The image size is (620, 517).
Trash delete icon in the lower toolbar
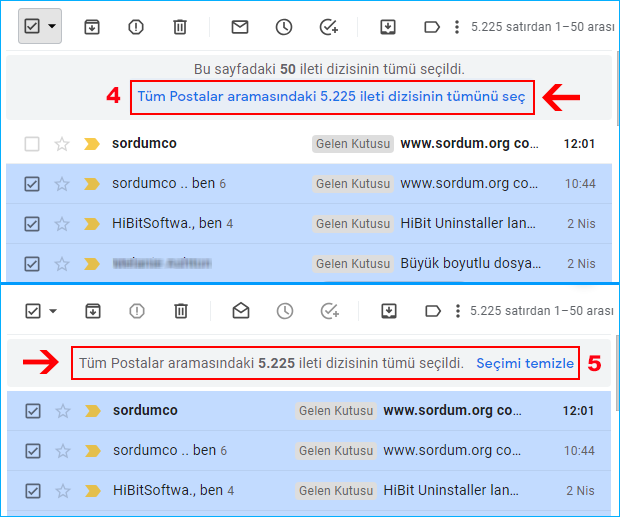(x=181, y=311)
